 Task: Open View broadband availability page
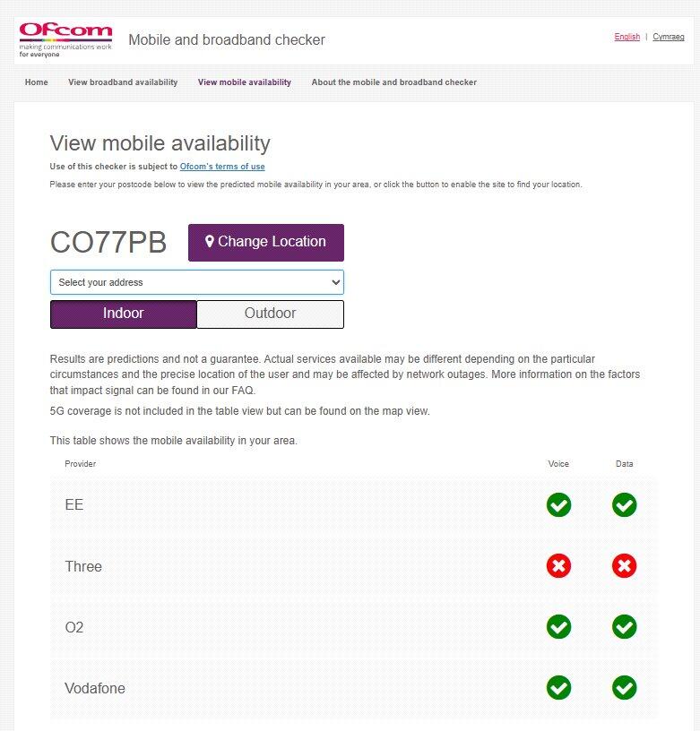click(x=123, y=82)
